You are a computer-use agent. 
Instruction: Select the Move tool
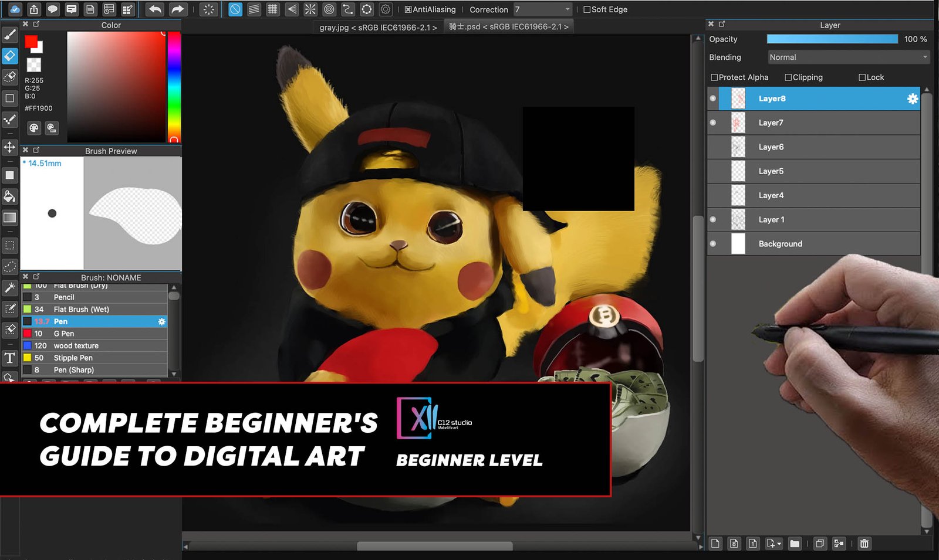click(10, 147)
